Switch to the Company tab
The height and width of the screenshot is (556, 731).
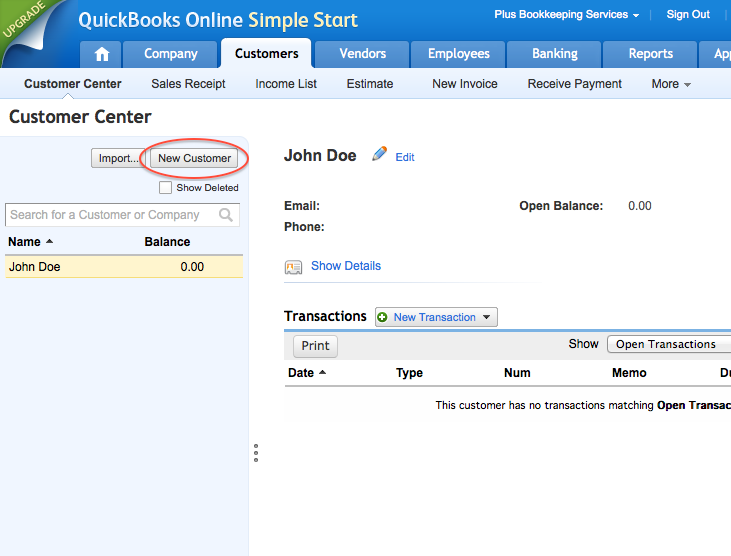170,55
